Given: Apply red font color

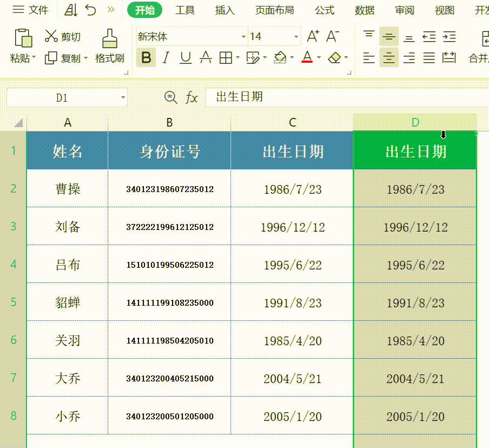Looking at the screenshot, I should click(307, 57).
